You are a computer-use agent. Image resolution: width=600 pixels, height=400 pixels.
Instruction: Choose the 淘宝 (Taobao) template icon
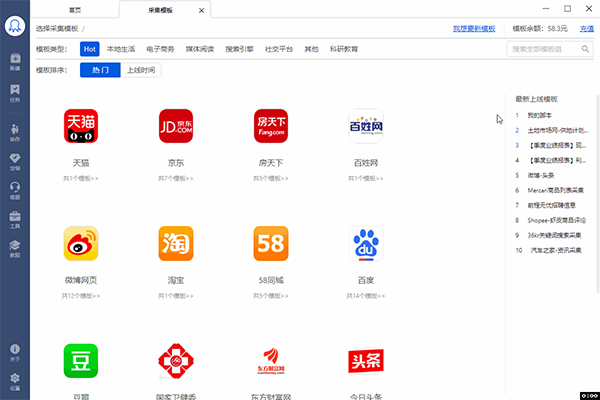tap(175, 243)
